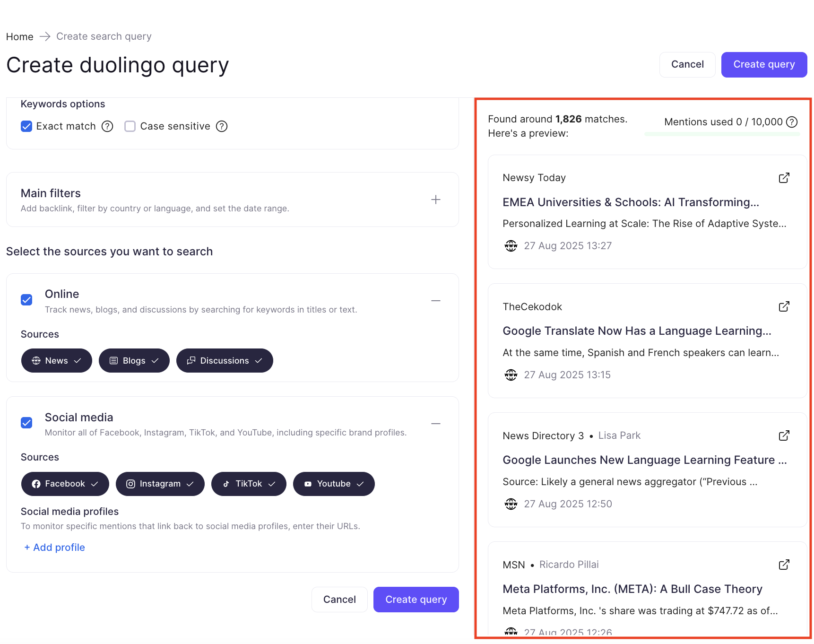The height and width of the screenshot is (644, 814).
Task: Go to Home breadcrumb
Action: pyautogui.click(x=20, y=37)
